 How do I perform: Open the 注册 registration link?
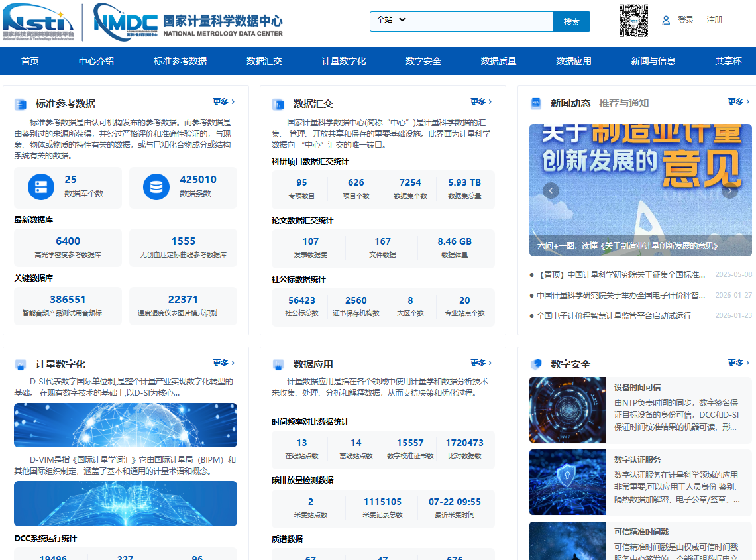714,20
